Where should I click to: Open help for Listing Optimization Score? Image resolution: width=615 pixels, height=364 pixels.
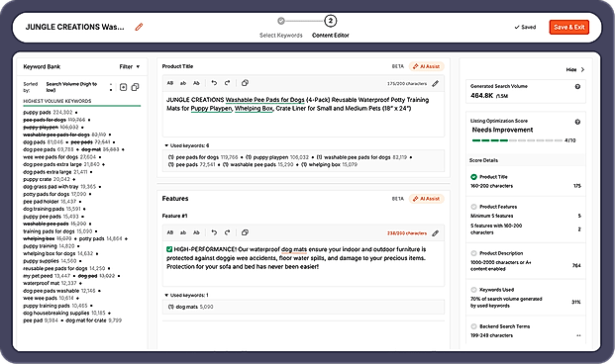point(577,122)
